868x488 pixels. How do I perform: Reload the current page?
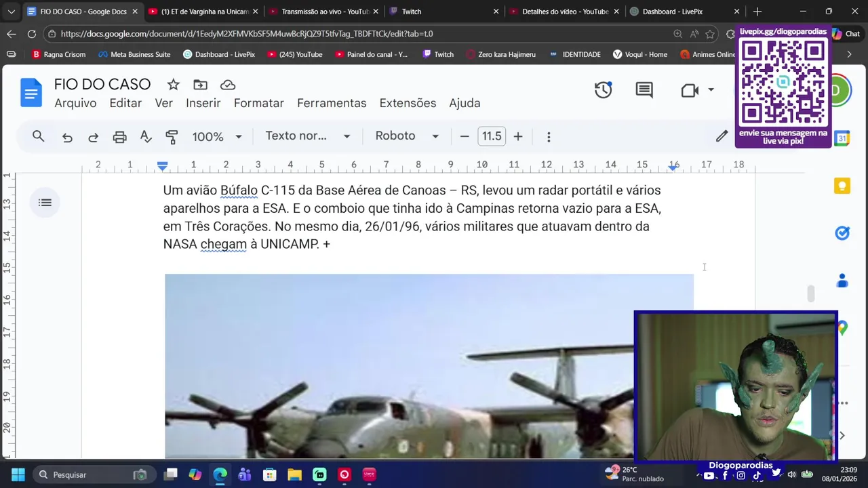point(32,34)
